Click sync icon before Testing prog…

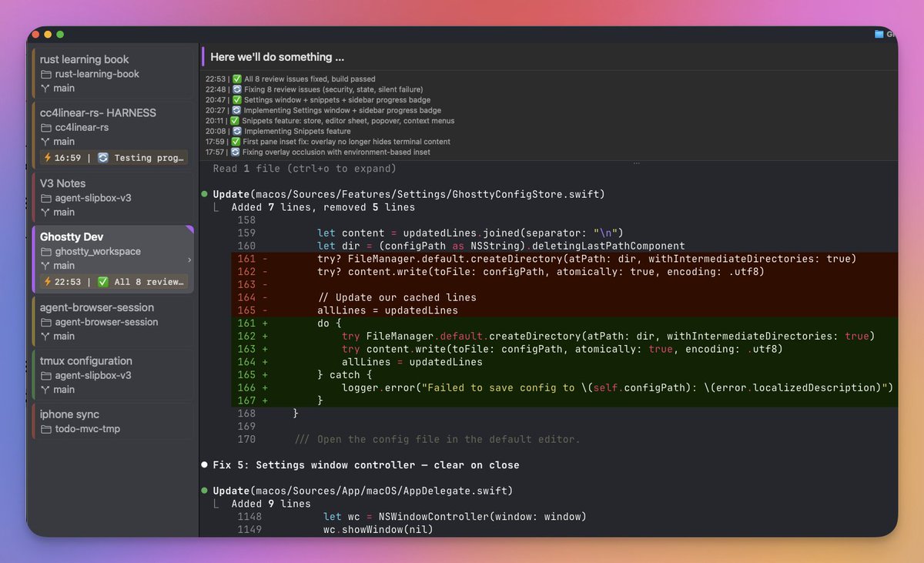click(x=103, y=158)
